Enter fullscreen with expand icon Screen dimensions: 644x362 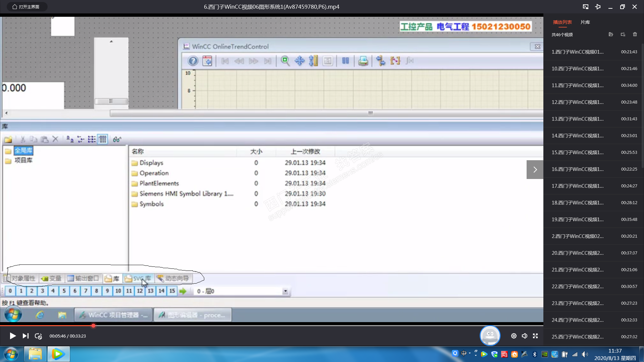(535, 336)
